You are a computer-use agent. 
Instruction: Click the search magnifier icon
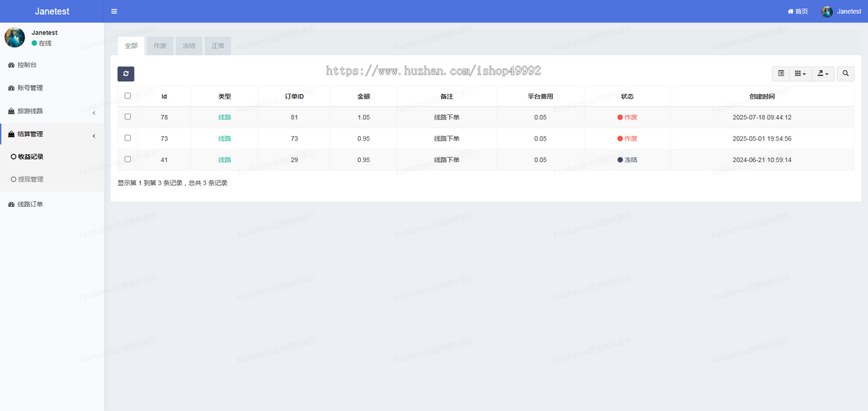(x=846, y=74)
